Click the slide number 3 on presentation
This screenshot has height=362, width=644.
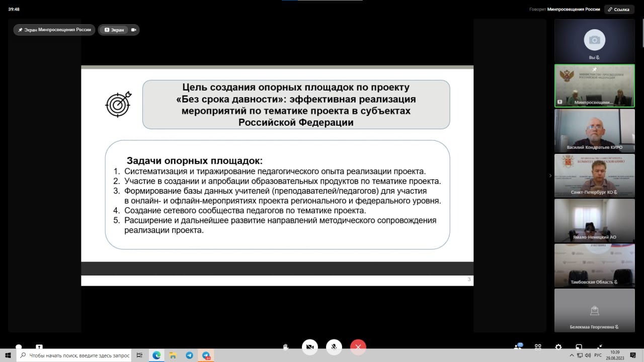[x=469, y=279]
